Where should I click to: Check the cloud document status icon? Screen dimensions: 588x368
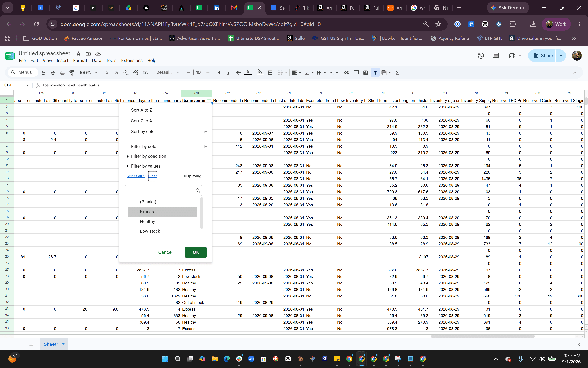[x=98, y=53]
